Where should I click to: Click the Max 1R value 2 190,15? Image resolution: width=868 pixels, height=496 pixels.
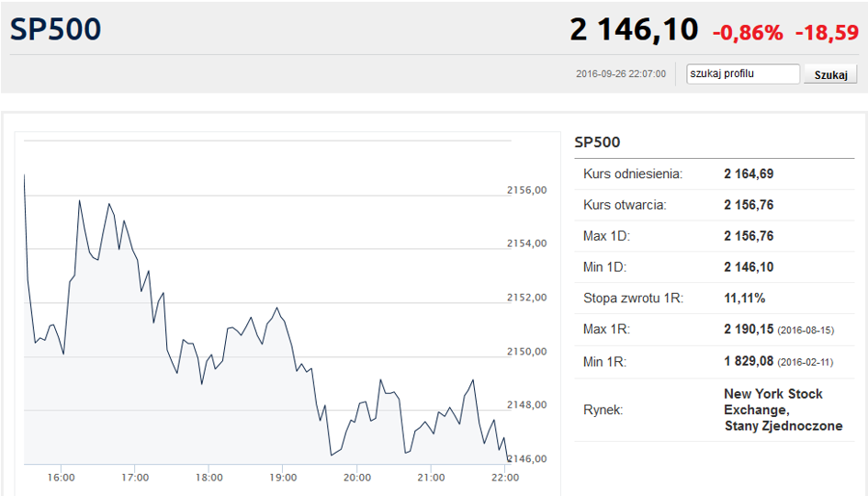[749, 329]
